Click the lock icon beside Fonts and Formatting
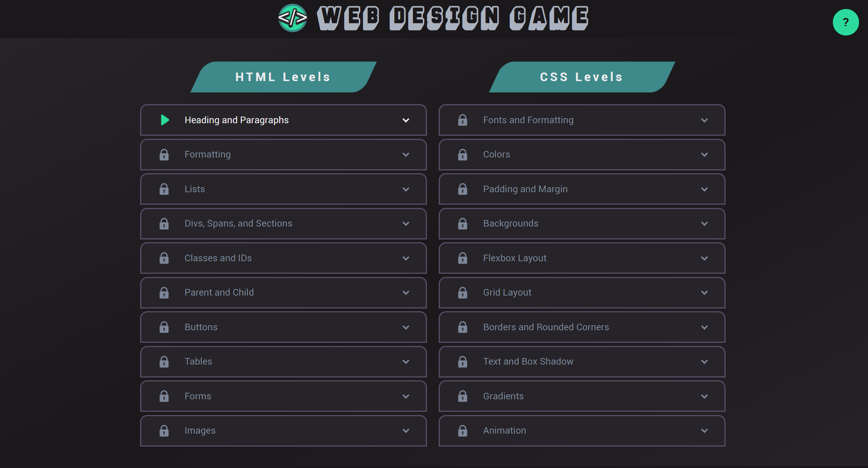This screenshot has height=468, width=868. coord(462,120)
